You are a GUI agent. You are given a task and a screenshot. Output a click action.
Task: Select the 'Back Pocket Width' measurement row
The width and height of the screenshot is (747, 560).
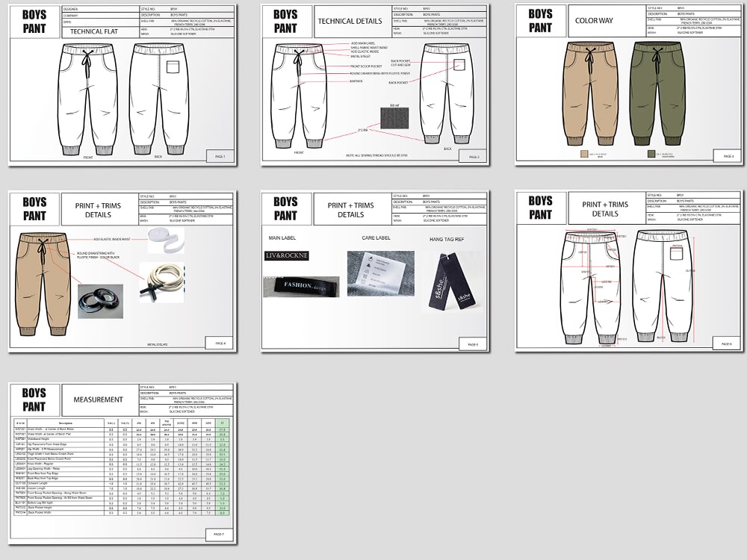tap(122, 513)
